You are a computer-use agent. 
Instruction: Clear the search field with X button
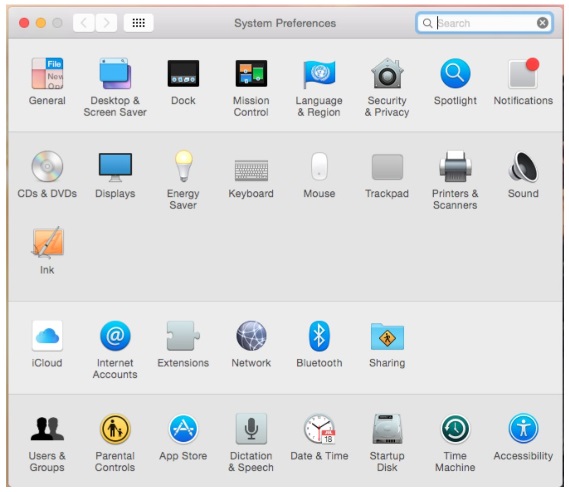(543, 23)
